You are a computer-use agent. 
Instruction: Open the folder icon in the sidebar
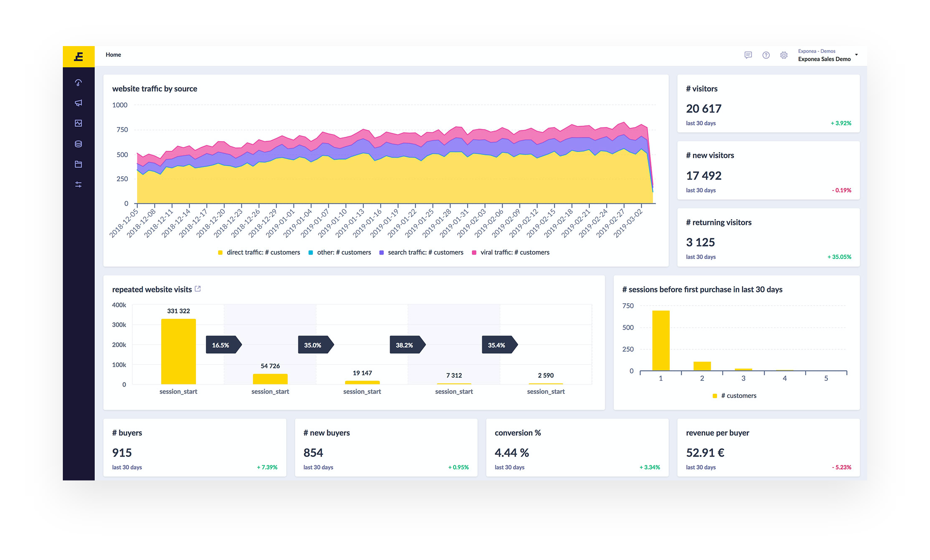tap(78, 164)
